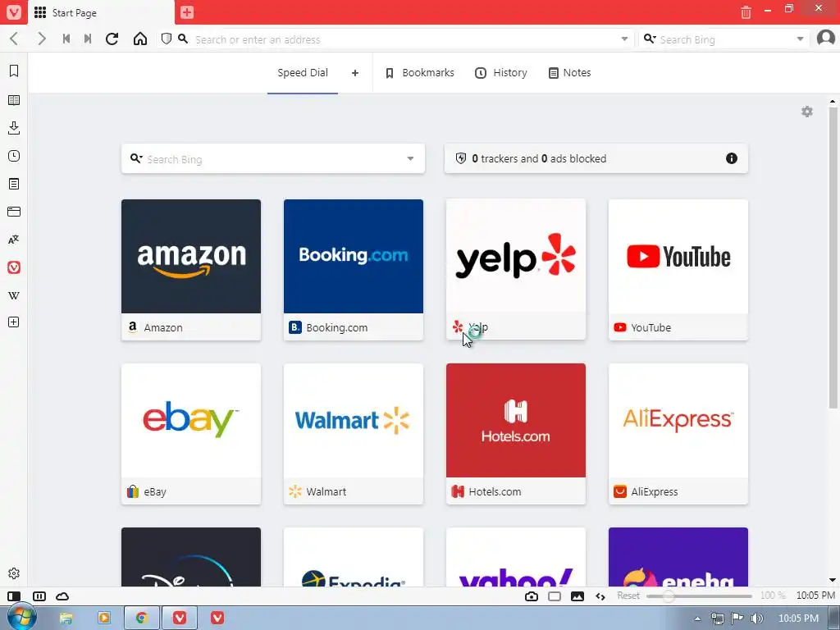Expand address bar dropdown arrow
The image size is (840, 630).
coord(624,39)
